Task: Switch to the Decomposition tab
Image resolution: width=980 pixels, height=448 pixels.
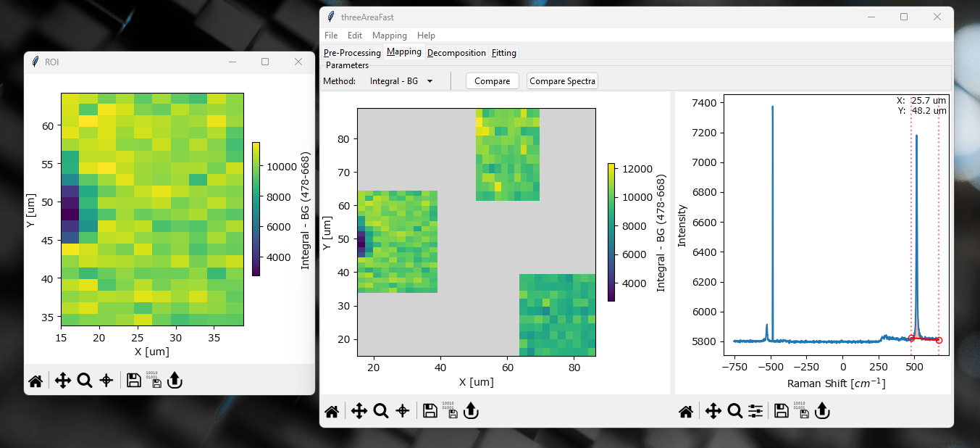Action: (456, 53)
